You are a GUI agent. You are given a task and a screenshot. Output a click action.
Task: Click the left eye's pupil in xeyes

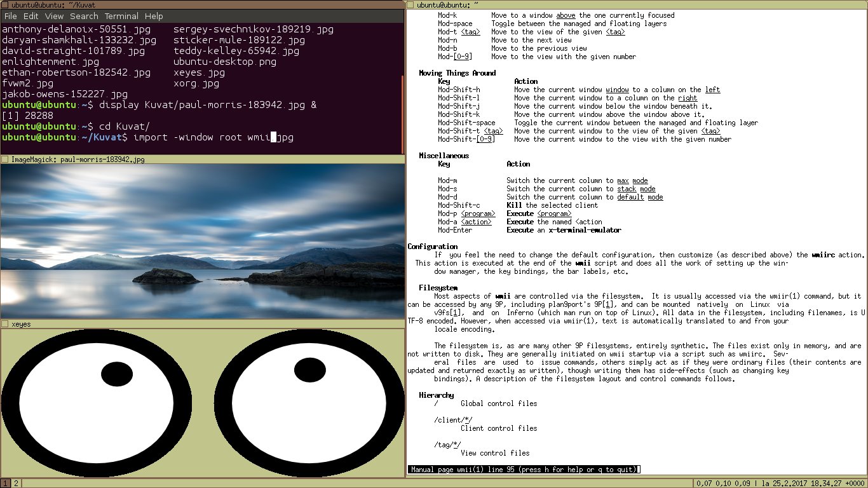click(117, 374)
